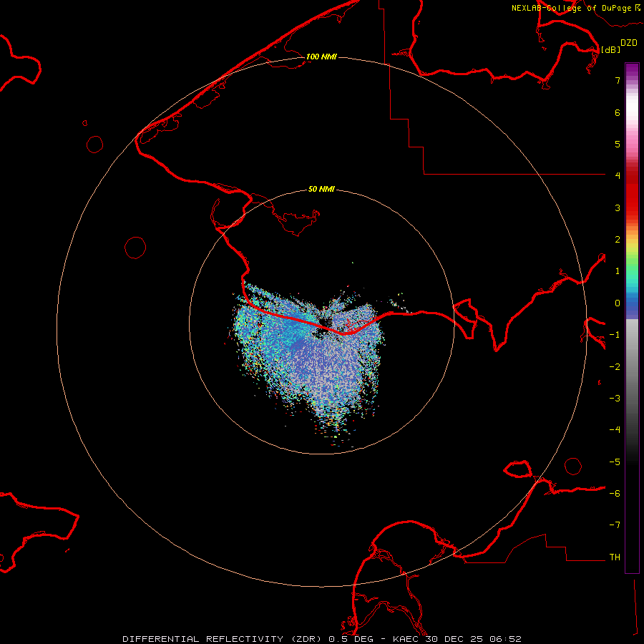Screen dimensions: 644x644
Task: Click the -5 dB scale tick label
Action: pyautogui.click(x=615, y=462)
